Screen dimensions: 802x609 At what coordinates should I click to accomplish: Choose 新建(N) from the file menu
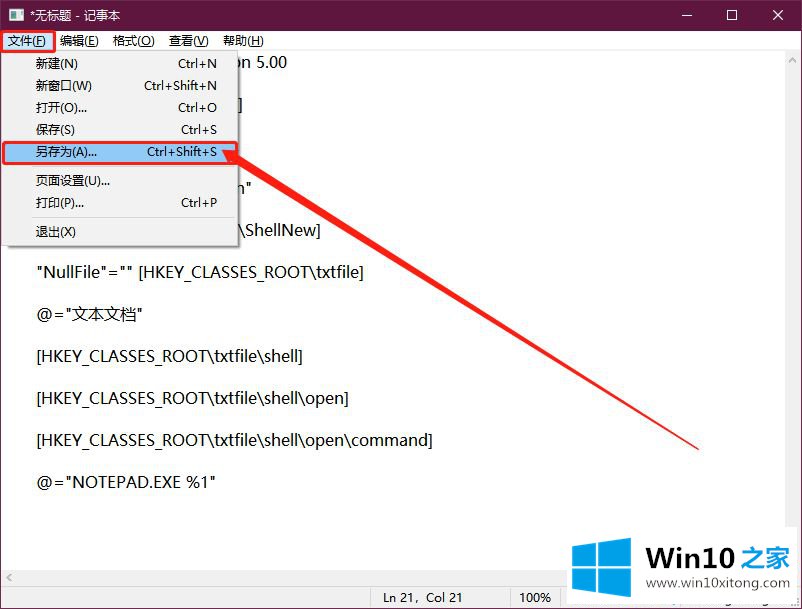120,63
